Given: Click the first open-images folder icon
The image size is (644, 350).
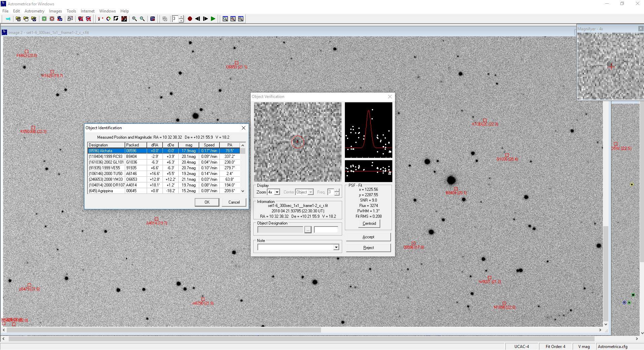Looking at the screenshot, I should point(18,19).
